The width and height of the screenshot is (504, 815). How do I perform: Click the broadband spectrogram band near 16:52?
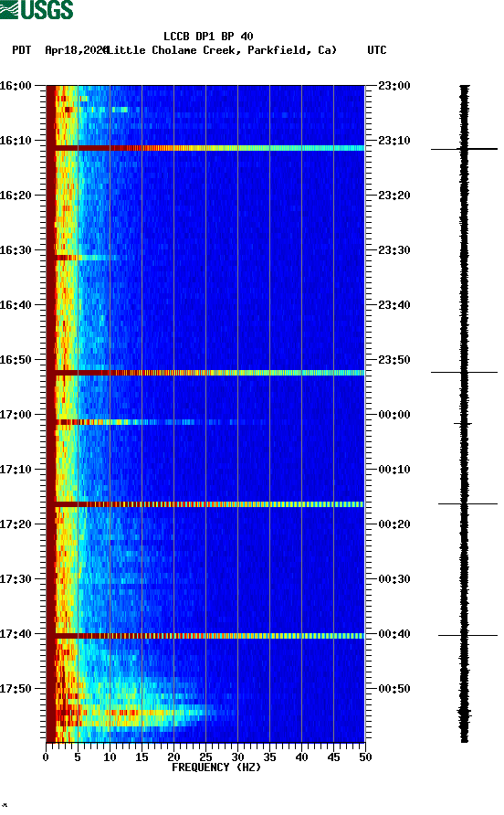(205, 373)
